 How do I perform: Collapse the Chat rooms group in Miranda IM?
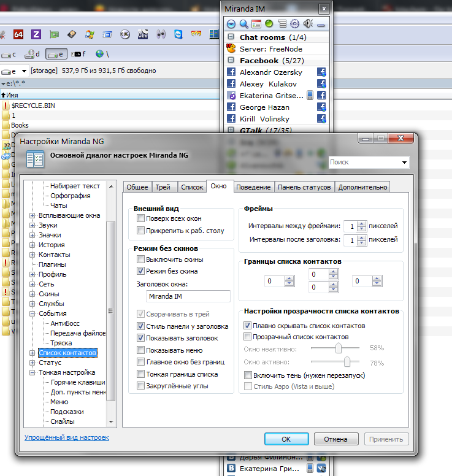pos(231,37)
